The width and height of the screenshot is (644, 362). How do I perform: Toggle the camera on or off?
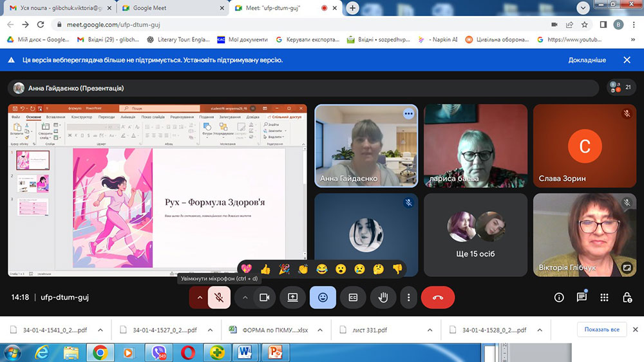[263, 298]
